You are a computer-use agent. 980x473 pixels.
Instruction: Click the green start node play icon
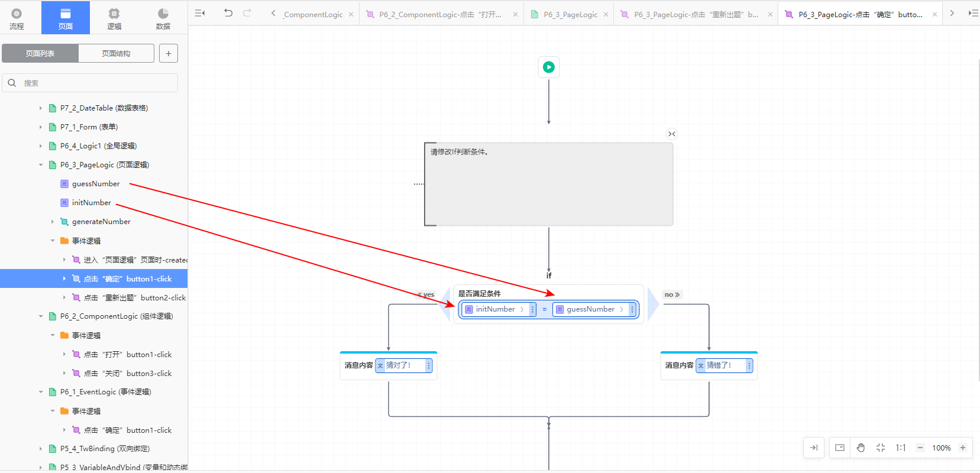pyautogui.click(x=549, y=67)
